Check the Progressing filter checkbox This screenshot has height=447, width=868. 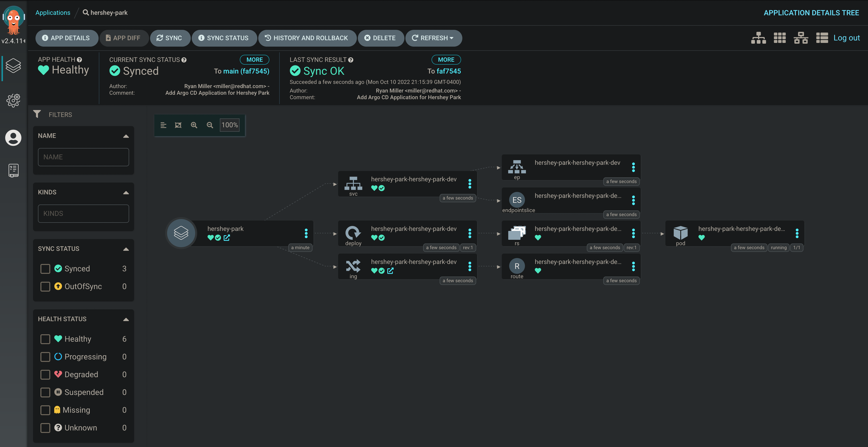[x=45, y=357]
